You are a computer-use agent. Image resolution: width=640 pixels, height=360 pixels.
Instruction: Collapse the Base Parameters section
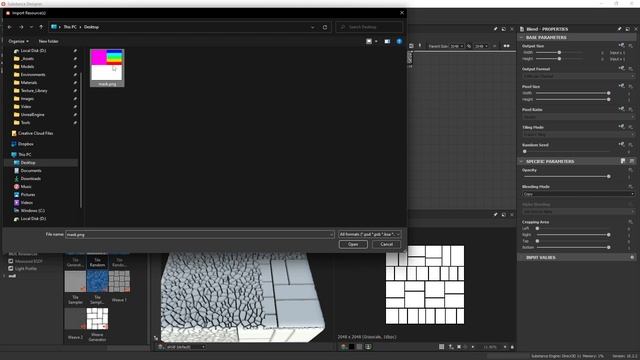[521, 38]
